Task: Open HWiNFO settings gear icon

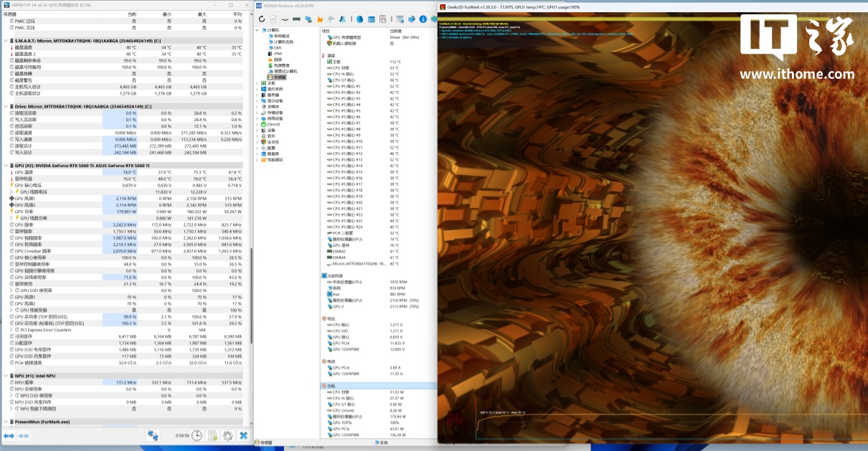Action: coord(227,436)
